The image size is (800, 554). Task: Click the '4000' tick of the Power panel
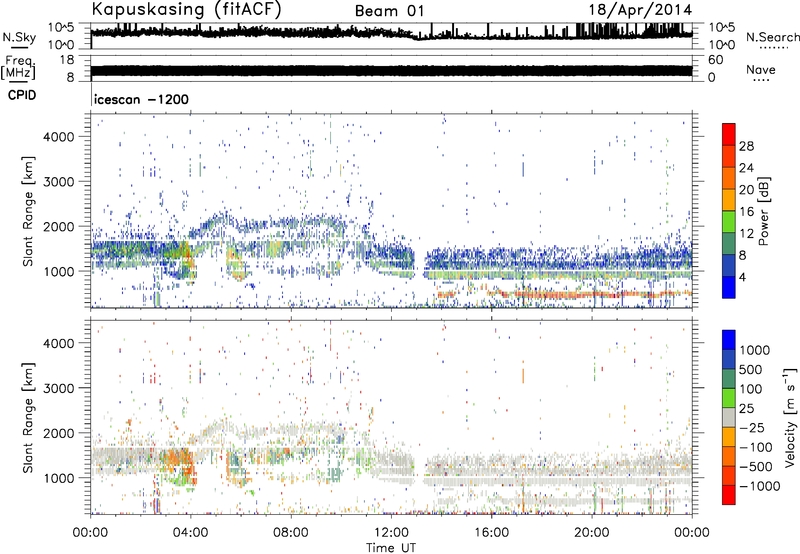[x=58, y=137]
